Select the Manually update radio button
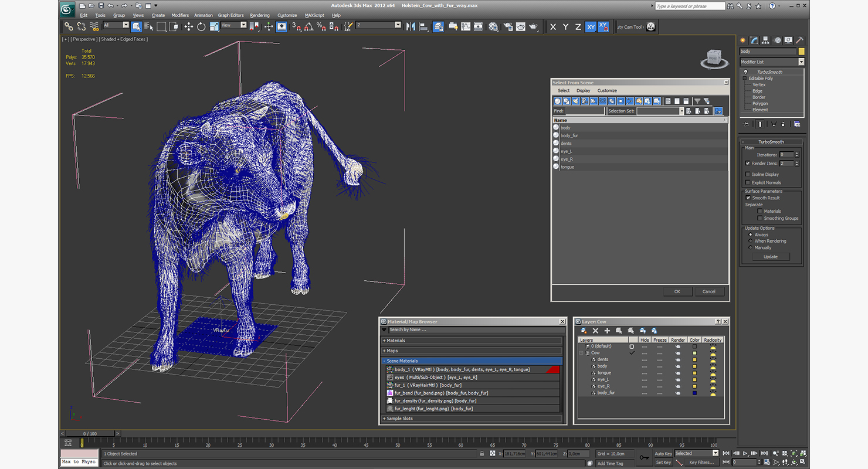 750,247
